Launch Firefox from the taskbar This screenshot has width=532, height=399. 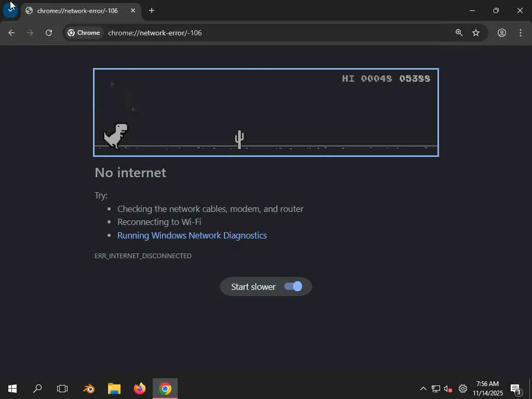tap(140, 389)
